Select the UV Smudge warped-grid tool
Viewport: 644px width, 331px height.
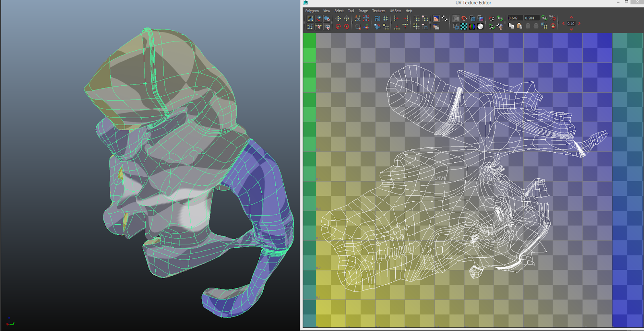click(310, 27)
